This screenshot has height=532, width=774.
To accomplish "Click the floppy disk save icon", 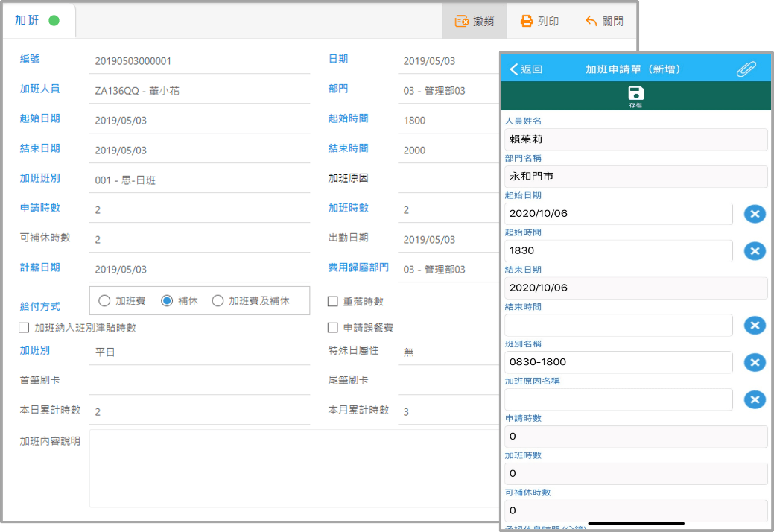I will tap(635, 93).
